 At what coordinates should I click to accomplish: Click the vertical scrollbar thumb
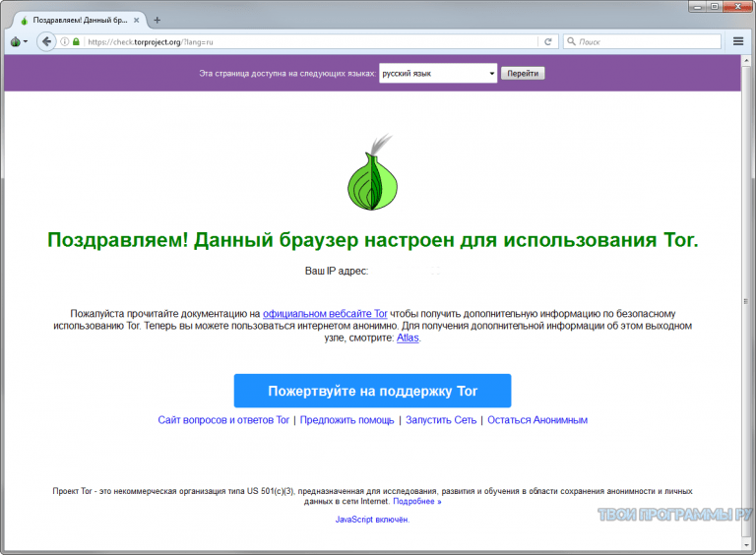tap(746, 301)
